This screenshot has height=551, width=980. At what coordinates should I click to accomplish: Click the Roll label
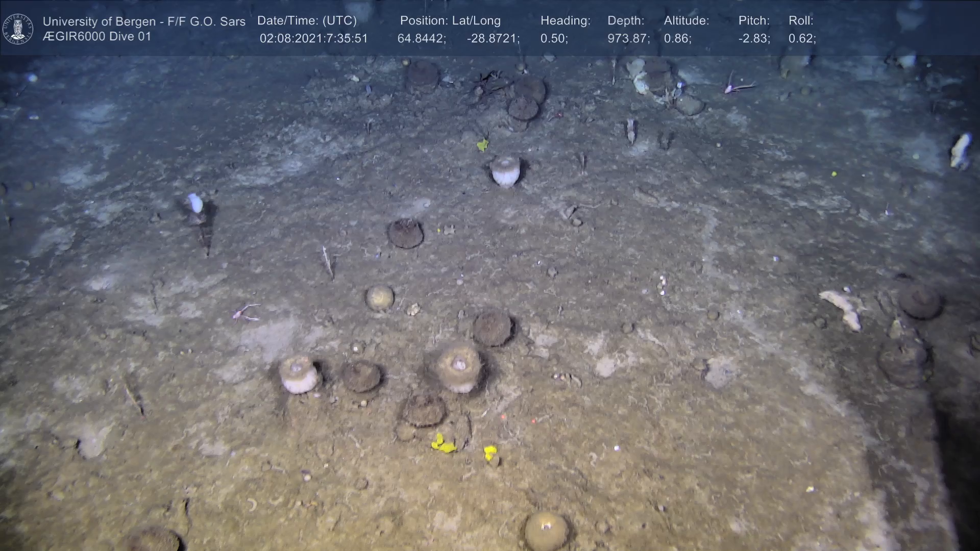tap(800, 21)
